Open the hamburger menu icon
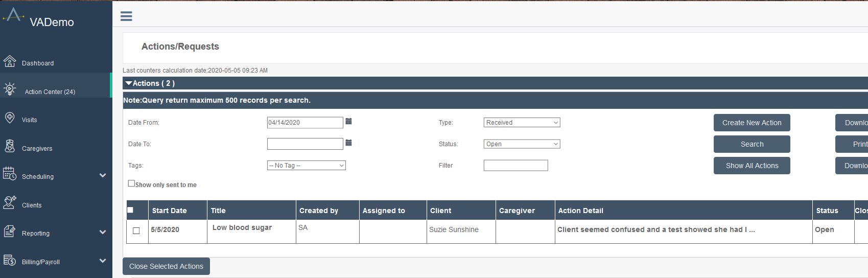Screen dimensions: 868x278 126,16
